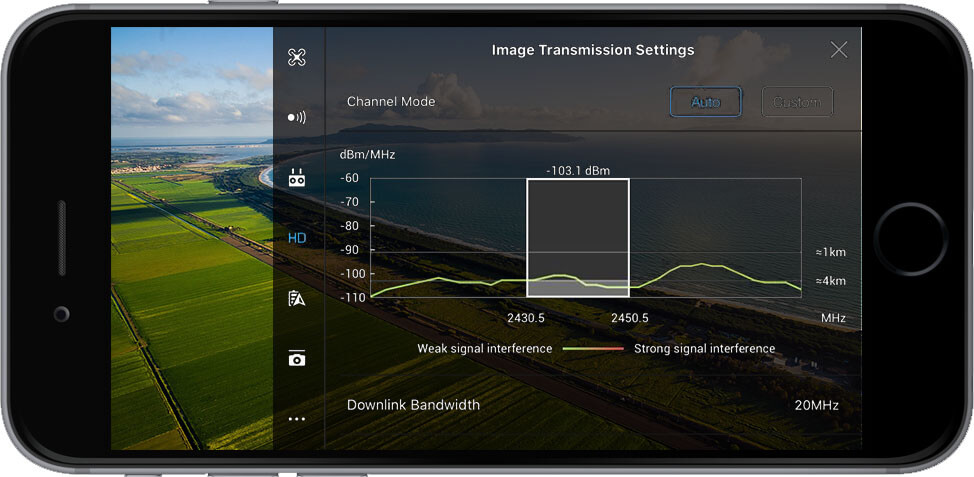Image resolution: width=974 pixels, height=477 pixels.
Task: Switch Channel Mode to Custom
Action: pyautogui.click(x=797, y=102)
